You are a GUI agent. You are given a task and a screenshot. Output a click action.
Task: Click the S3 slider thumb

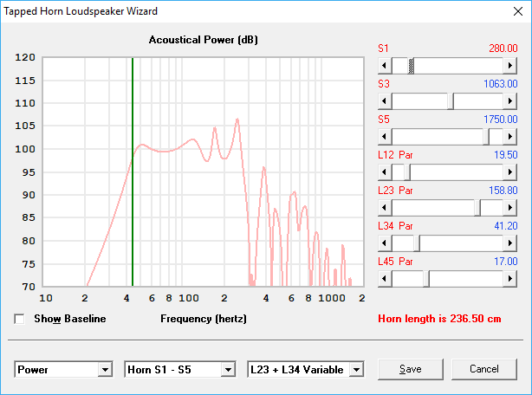451,101
